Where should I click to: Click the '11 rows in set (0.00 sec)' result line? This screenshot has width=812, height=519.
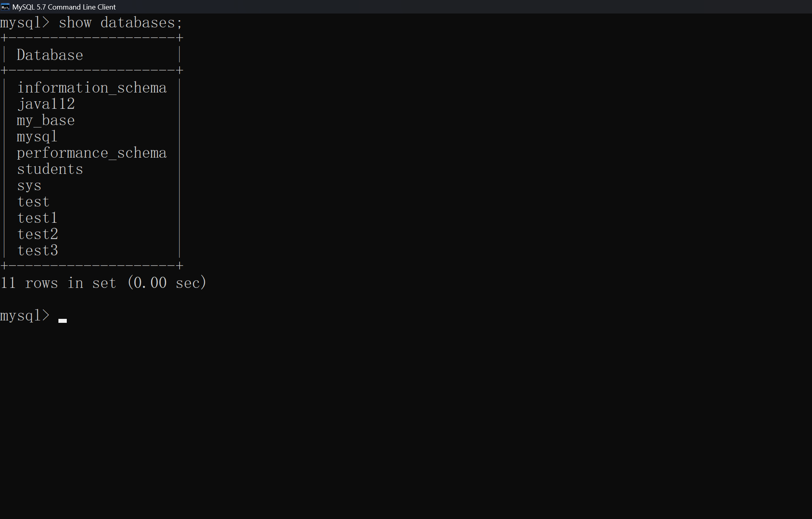103,283
